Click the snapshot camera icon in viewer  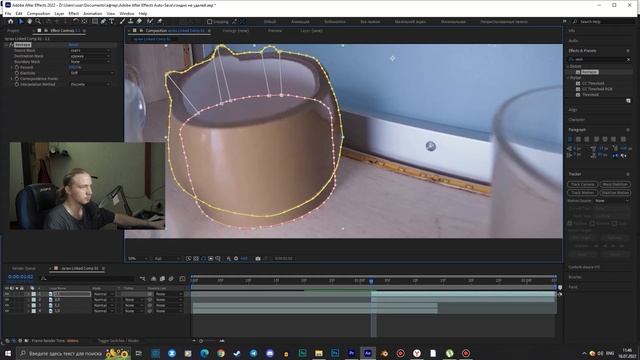tap(258, 258)
